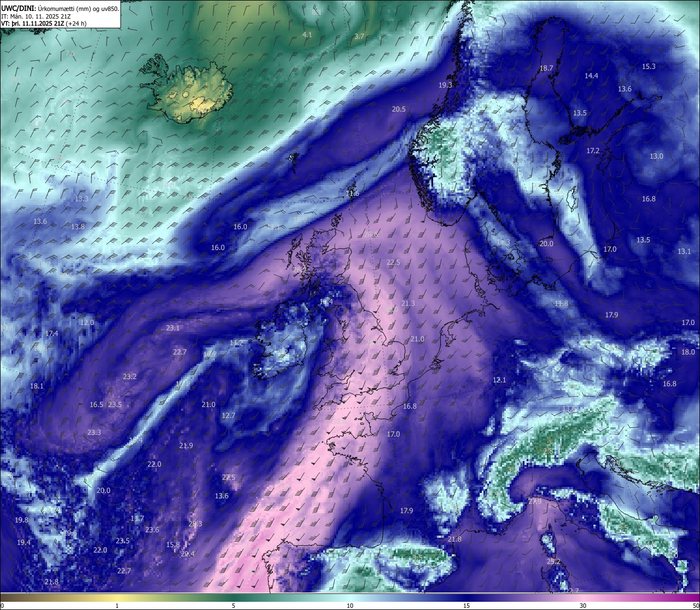This screenshot has height=610, width=700.
Task: Click the 13.0 map value
Action: click(656, 156)
